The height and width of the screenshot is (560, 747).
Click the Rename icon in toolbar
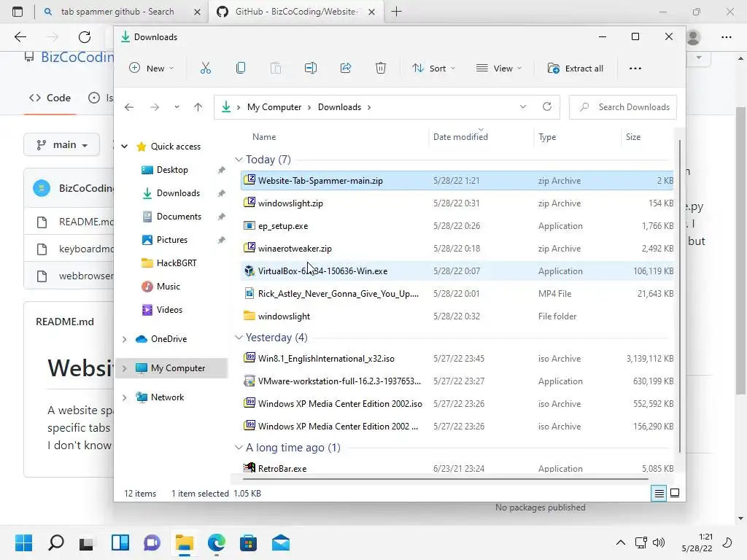pyautogui.click(x=311, y=68)
